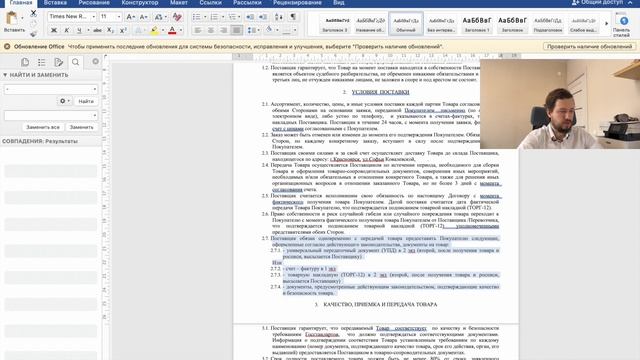
Task: Align text right
Action: [x=223, y=30]
